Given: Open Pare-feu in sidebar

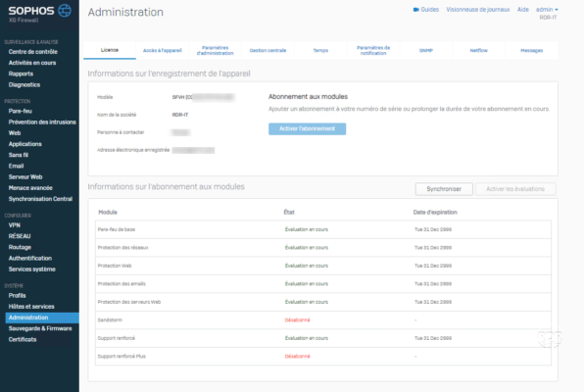Looking at the screenshot, I should coord(21,111).
